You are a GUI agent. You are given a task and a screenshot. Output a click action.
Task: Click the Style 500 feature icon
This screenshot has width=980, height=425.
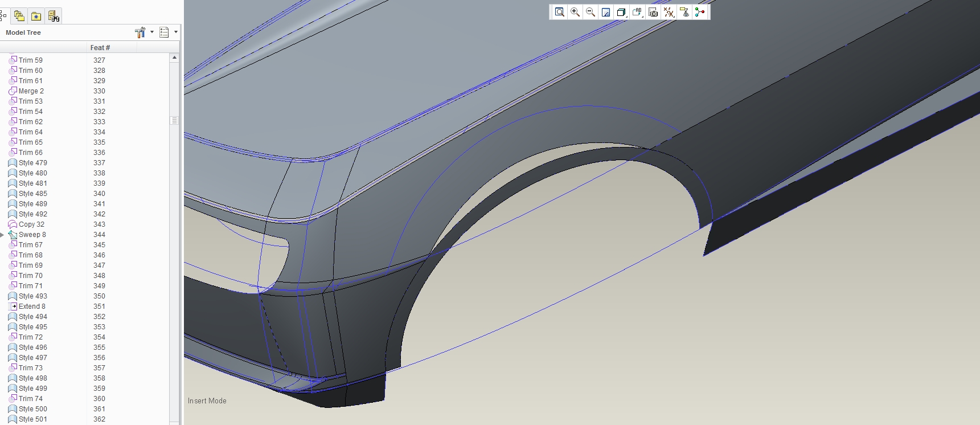13,409
